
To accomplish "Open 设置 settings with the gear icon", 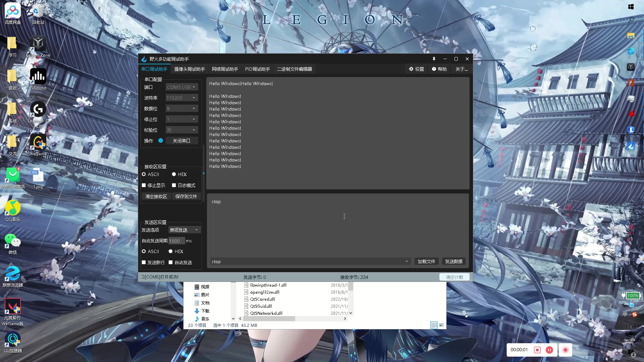I will point(416,69).
